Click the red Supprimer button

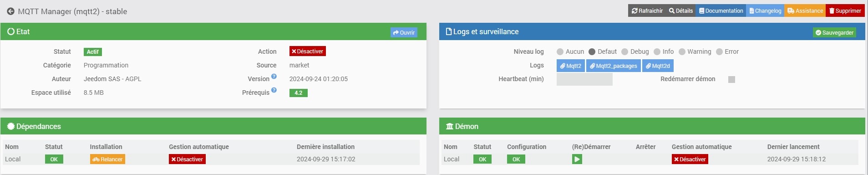(845, 11)
